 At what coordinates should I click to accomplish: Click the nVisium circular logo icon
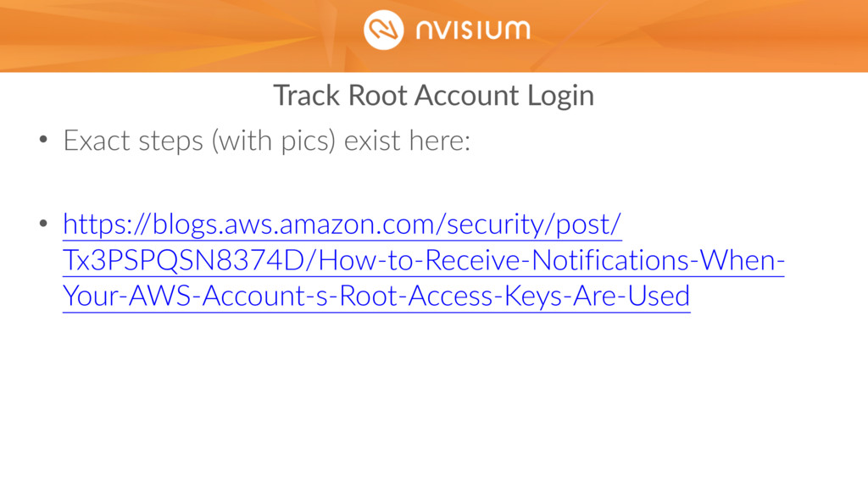click(383, 30)
